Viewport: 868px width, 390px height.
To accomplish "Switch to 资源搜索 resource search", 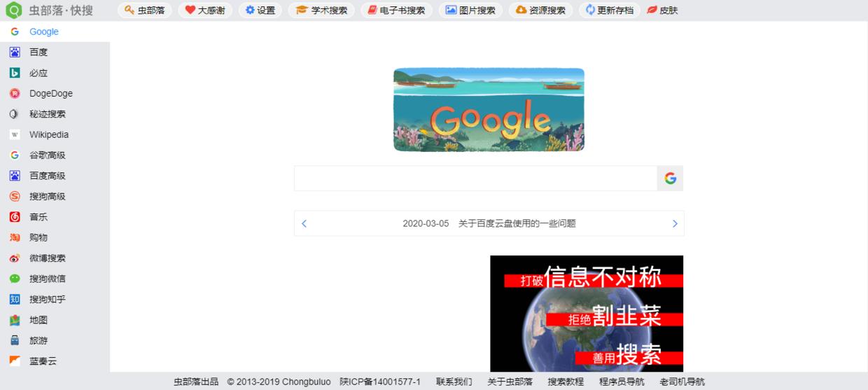I will [x=541, y=11].
